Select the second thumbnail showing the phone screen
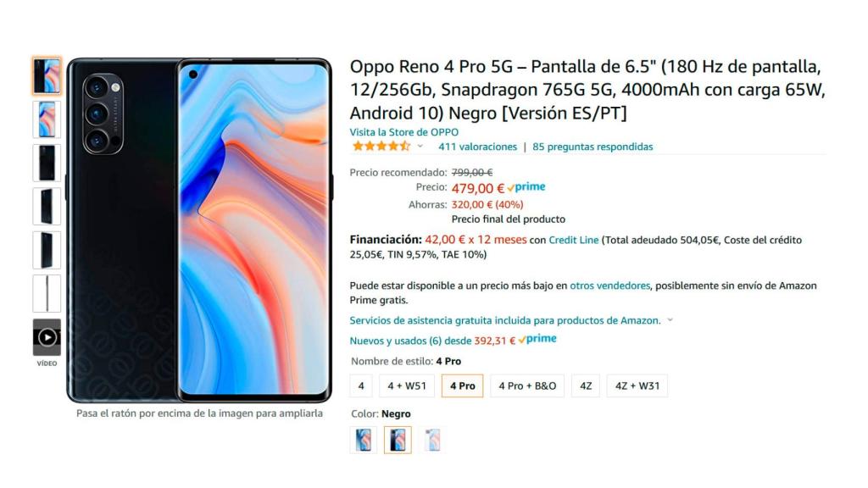This screenshot has height=488, width=868. [x=47, y=119]
